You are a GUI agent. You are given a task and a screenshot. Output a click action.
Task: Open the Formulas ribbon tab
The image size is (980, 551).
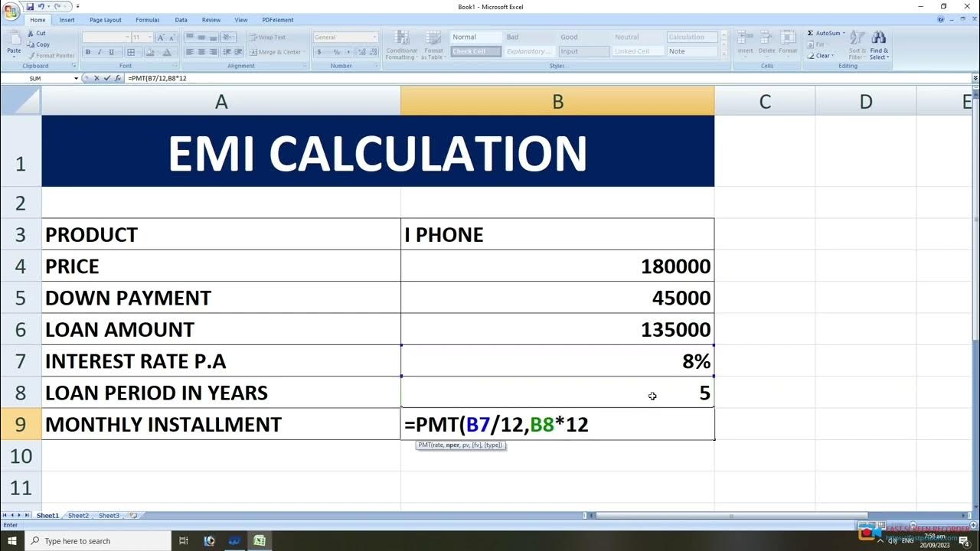pos(148,20)
